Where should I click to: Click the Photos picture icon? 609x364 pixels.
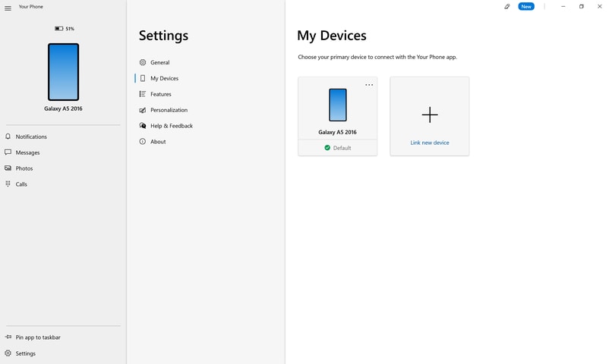coord(8,168)
